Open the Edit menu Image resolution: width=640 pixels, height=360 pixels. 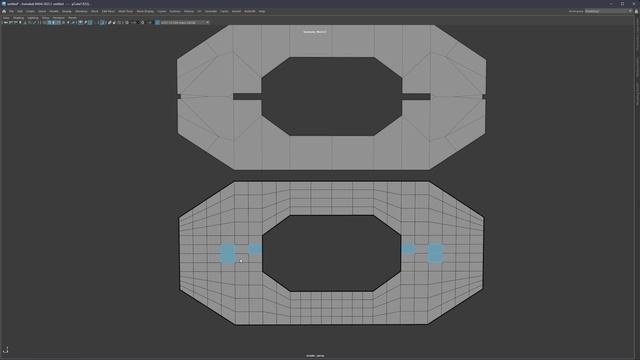click(20, 11)
